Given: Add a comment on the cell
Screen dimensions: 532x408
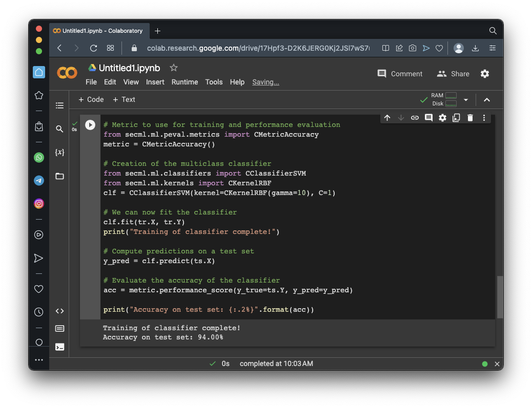Looking at the screenshot, I should coord(428,118).
